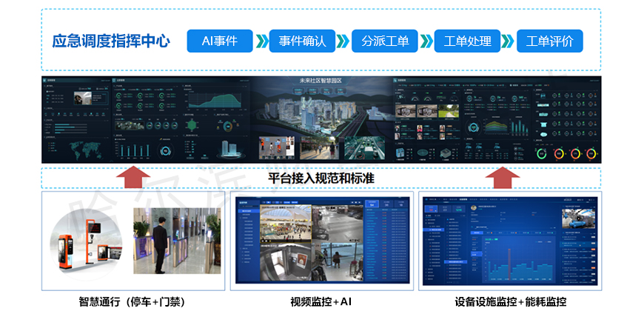This screenshot has height=311, width=644.
Task: Select the 事件确认 step
Action: click(302, 41)
